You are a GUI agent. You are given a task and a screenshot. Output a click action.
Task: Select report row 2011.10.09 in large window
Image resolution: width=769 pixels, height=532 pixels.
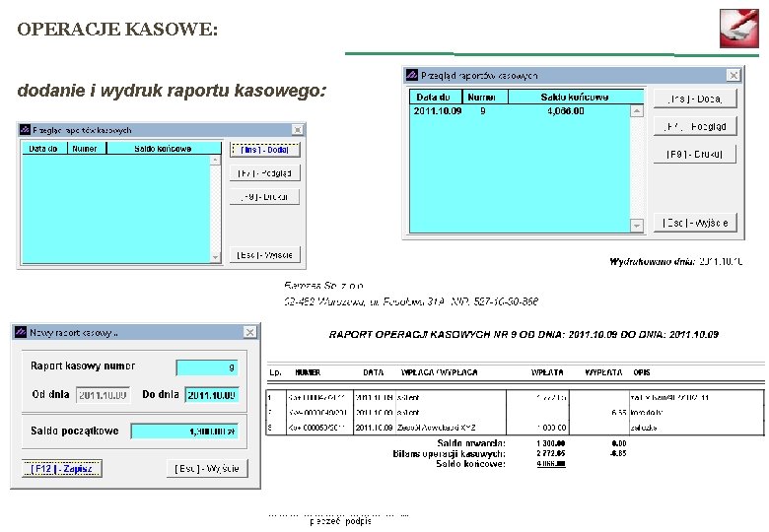pyautogui.click(x=520, y=110)
